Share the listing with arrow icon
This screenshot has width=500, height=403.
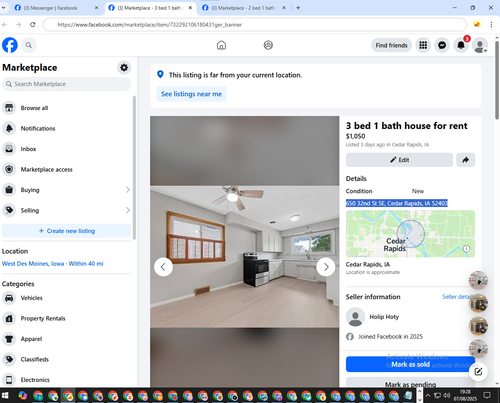tap(465, 160)
